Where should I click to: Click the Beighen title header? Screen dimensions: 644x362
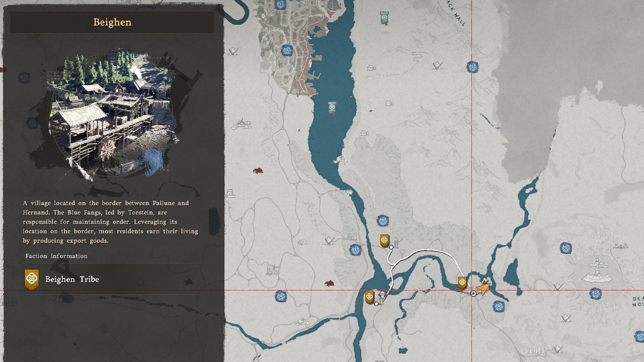coord(112,22)
